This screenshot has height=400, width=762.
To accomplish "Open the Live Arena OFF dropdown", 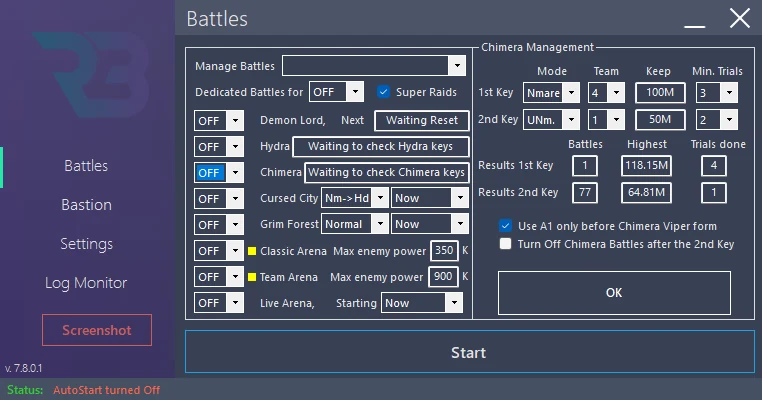I will tap(219, 303).
